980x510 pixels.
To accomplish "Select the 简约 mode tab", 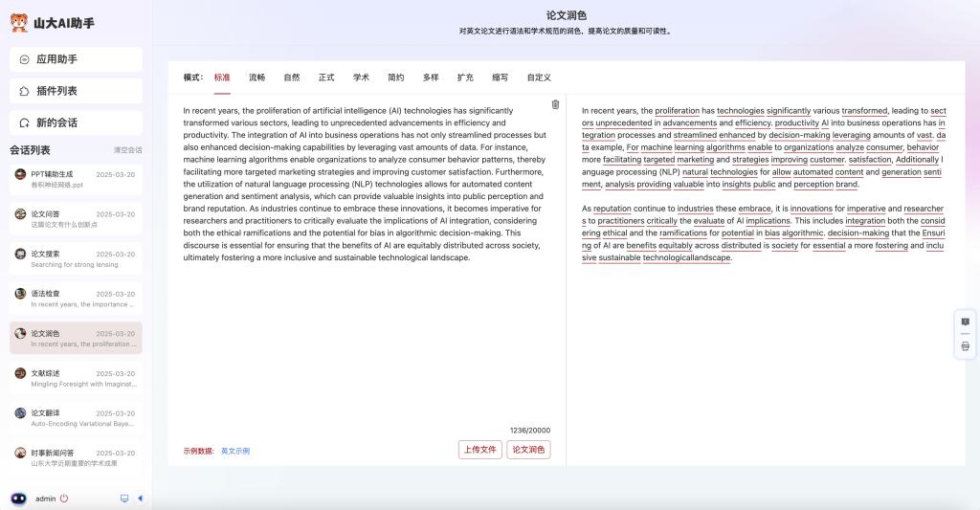I will 395,78.
